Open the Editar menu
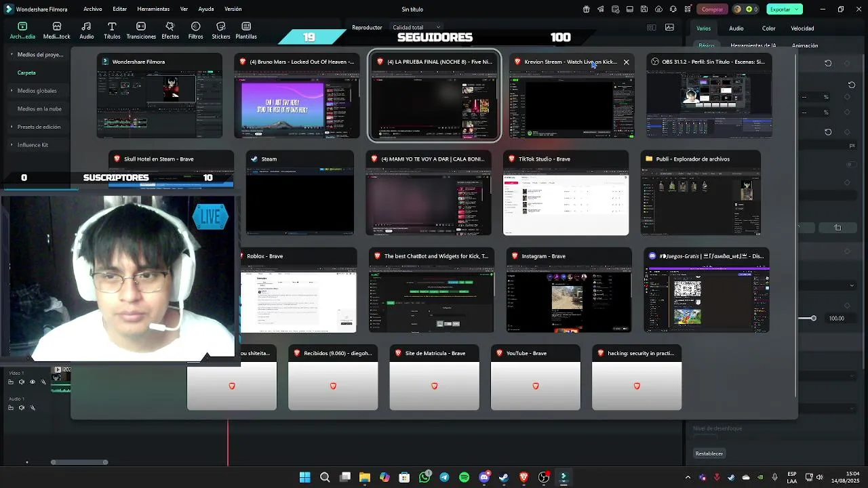Image resolution: width=868 pixels, height=488 pixels. click(120, 9)
